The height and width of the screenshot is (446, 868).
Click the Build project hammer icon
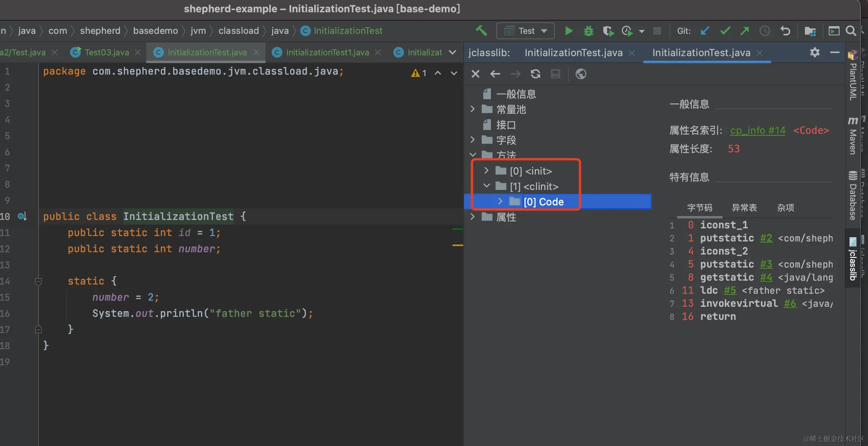[481, 31]
